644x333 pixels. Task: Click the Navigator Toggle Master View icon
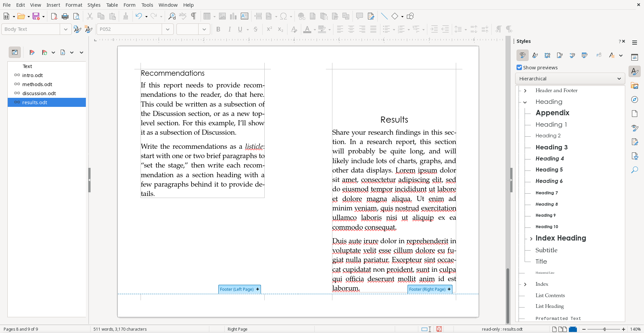[15, 52]
